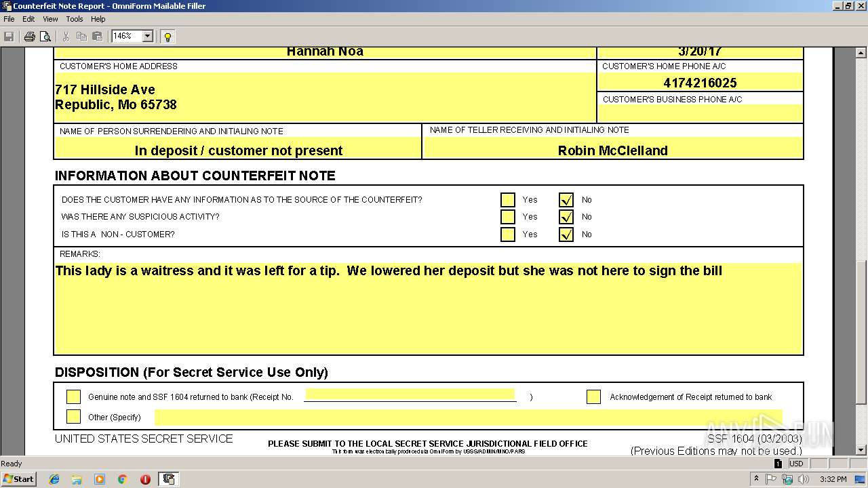
Task: Click the application title bar icon
Action: click(x=7, y=6)
